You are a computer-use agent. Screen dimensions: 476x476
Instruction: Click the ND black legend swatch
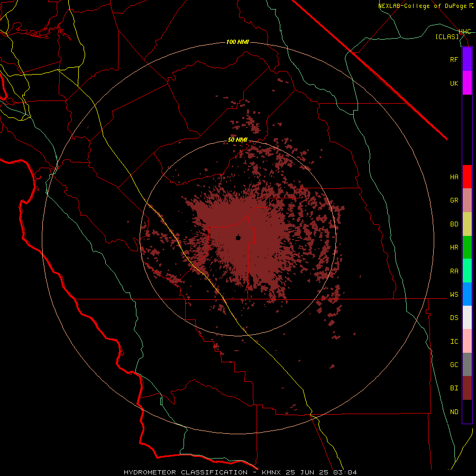[467, 411]
